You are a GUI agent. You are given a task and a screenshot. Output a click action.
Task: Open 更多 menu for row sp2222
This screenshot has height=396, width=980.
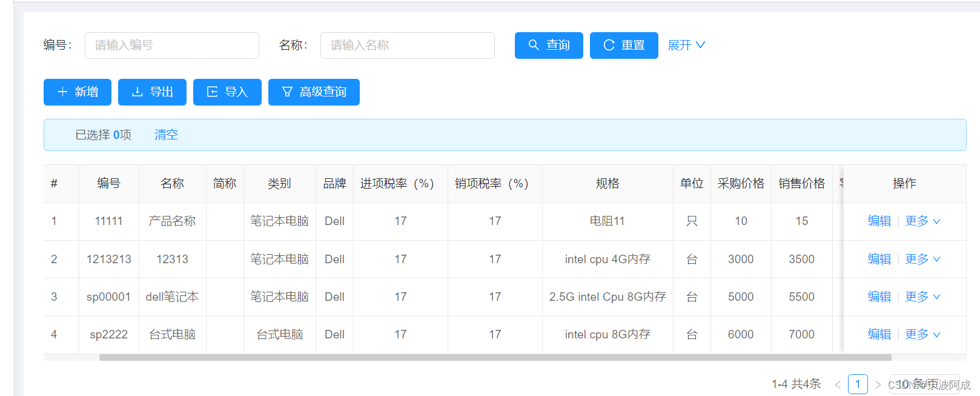point(922,334)
